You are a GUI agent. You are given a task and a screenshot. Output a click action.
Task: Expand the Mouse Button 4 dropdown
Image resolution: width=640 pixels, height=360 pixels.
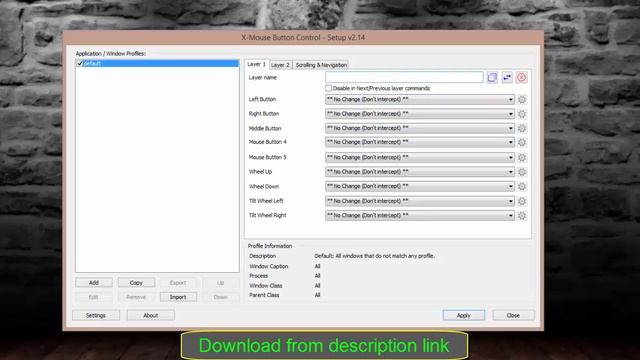click(420, 142)
